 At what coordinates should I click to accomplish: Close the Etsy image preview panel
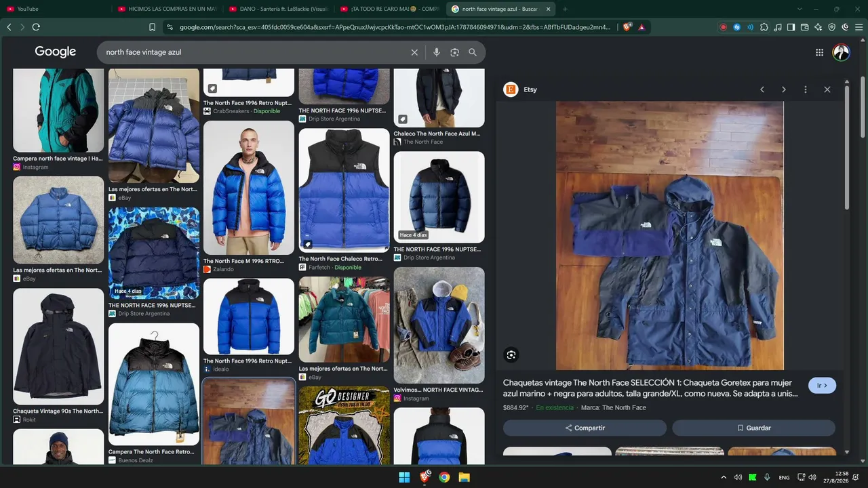pos(827,89)
